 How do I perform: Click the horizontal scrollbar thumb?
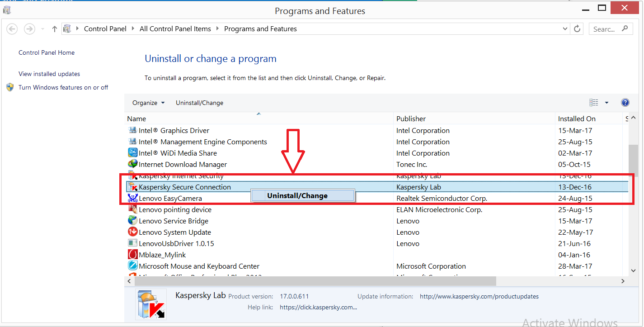[315, 281]
